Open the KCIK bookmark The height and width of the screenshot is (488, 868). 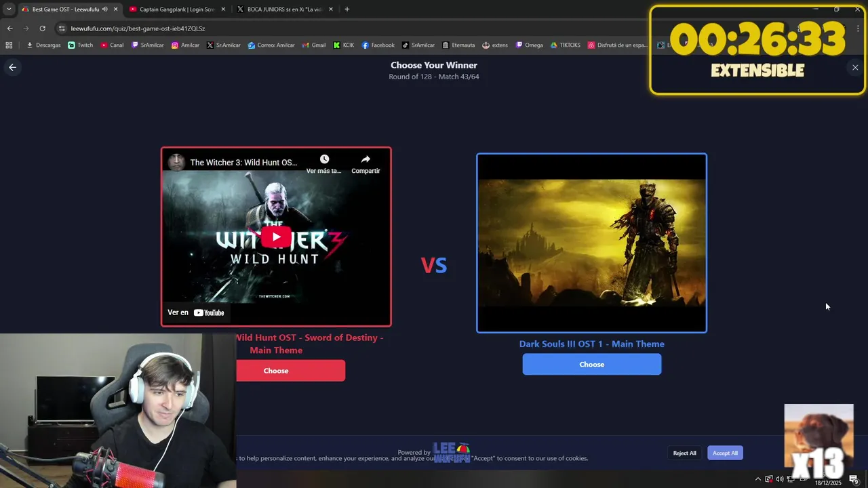tap(344, 45)
